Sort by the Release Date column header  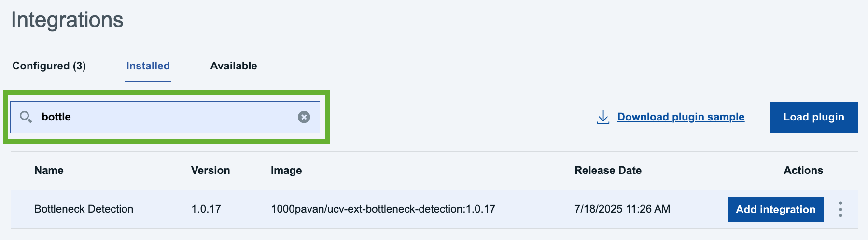(608, 171)
